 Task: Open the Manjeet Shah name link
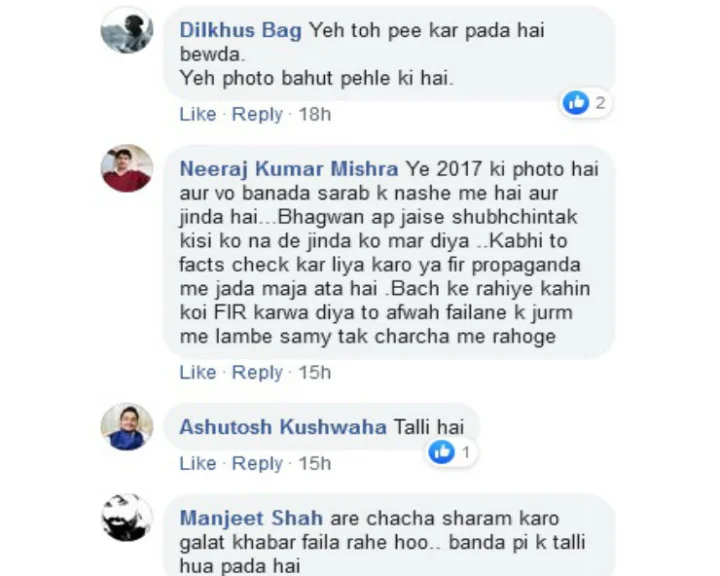coord(251,518)
